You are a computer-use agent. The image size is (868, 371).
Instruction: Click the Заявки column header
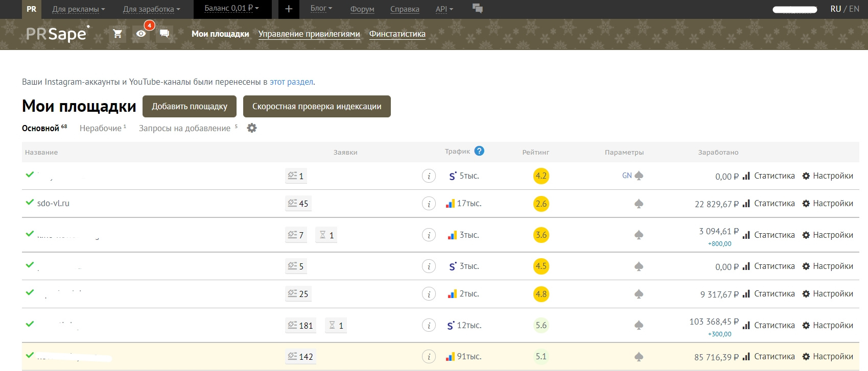345,152
